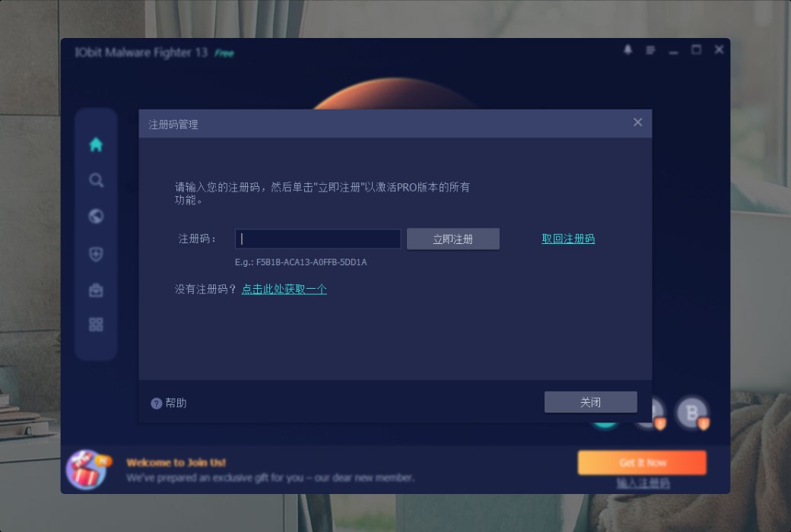Image resolution: width=791 pixels, height=532 pixels.
Task: Open the Toolbox briefcase icon in sidebar
Action: (94, 290)
